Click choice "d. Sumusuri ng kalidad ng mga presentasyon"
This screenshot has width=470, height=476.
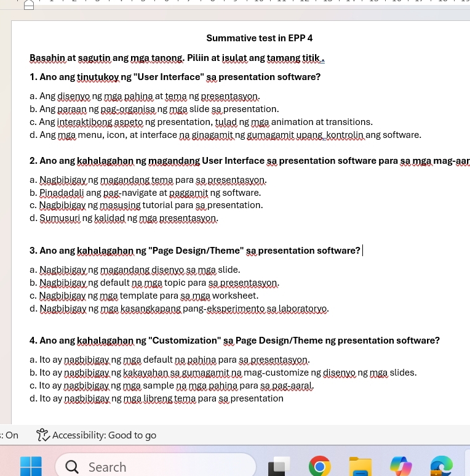[x=124, y=218]
